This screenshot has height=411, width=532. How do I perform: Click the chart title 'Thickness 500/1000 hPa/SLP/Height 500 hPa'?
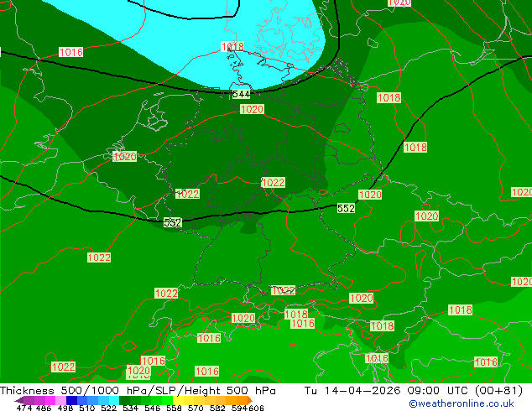tap(138, 391)
